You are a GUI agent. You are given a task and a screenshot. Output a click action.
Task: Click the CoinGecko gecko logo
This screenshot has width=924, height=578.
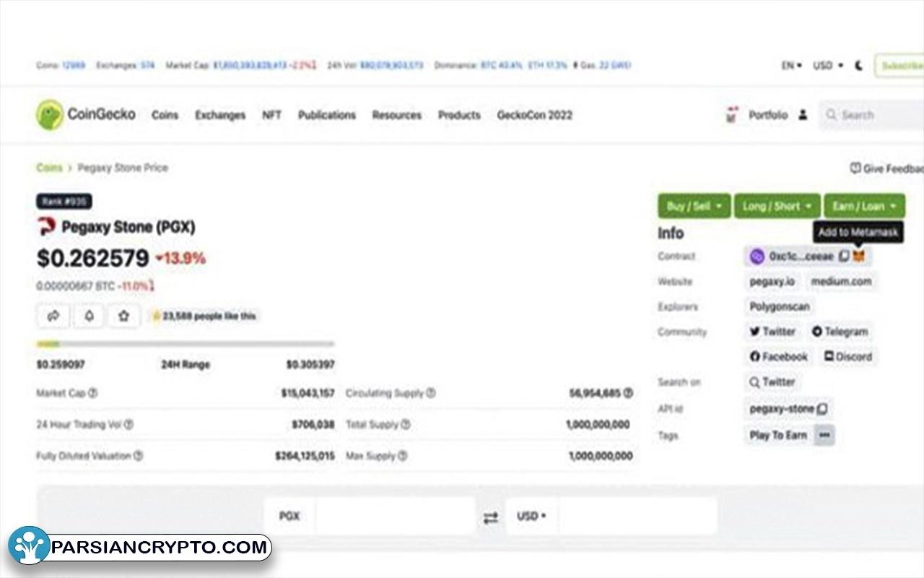pos(50,115)
